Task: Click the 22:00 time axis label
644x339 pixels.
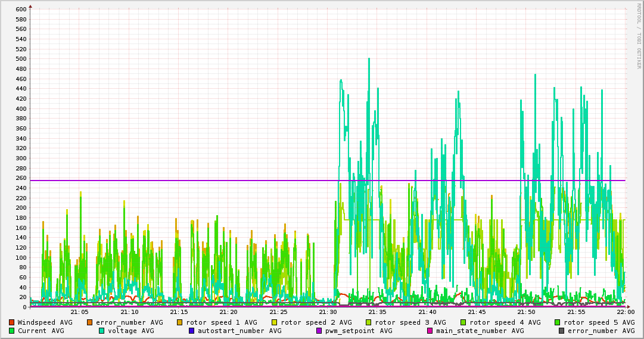Action: [626, 312]
